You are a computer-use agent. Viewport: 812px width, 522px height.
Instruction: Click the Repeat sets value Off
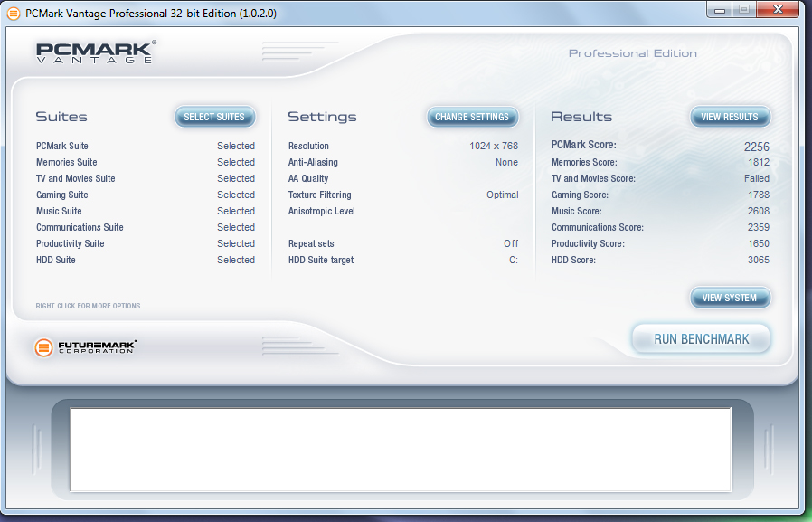pos(511,243)
